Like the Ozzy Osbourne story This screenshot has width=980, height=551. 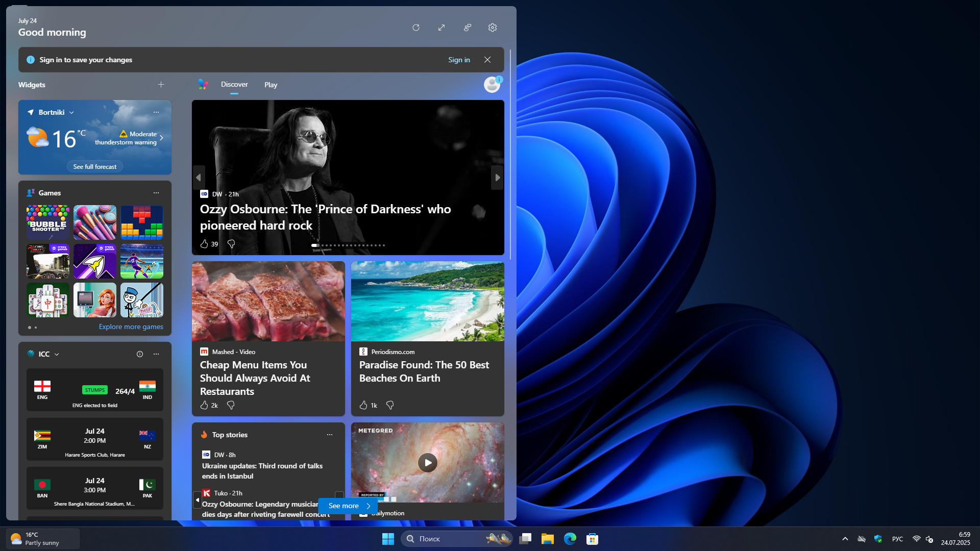204,244
